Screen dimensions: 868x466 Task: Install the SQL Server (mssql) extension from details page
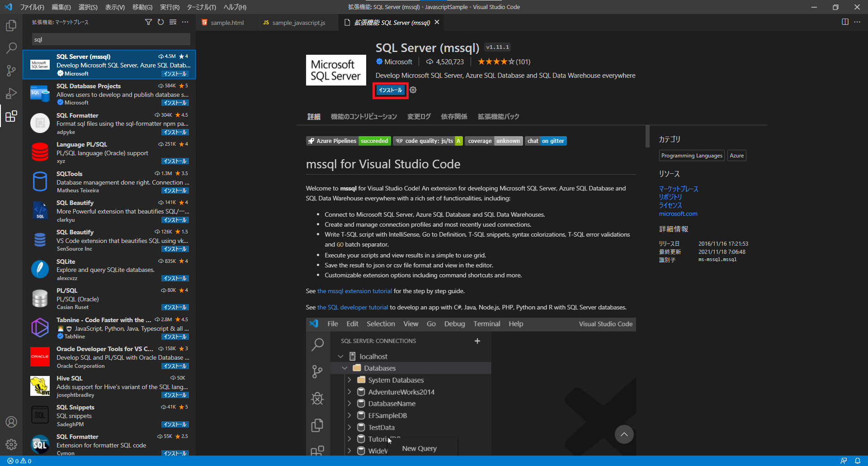click(x=390, y=90)
